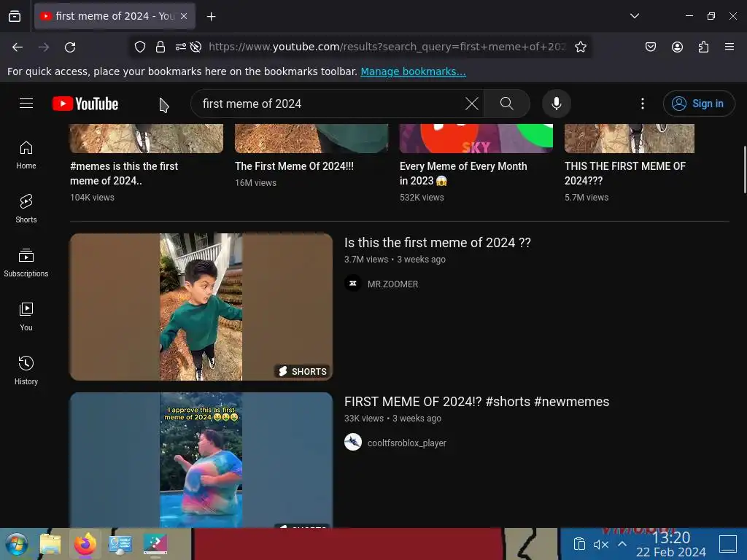
Task: Select the 'first meme of 2024' browser tab
Action: coord(115,16)
